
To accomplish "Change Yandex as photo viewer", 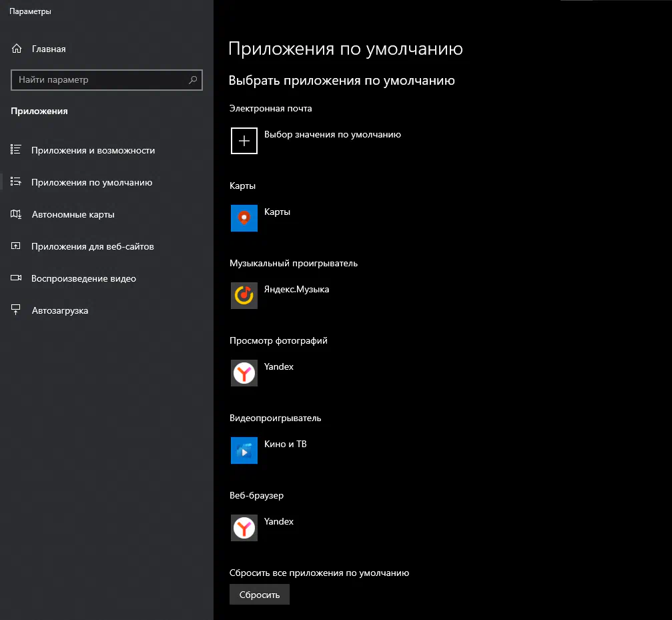I will pos(278,367).
